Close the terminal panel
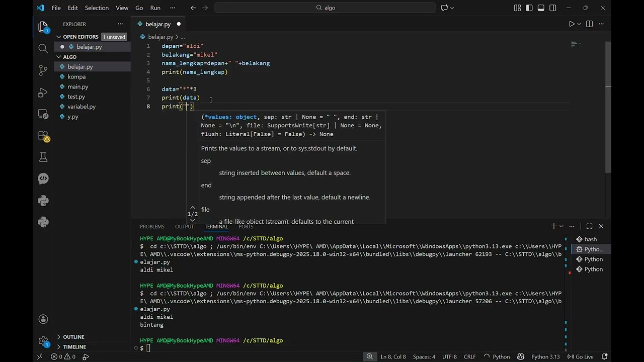644x362 pixels. tap(601, 226)
